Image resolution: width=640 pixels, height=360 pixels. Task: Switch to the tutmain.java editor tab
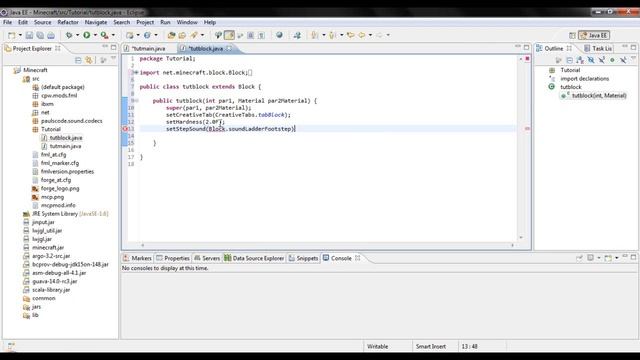pyautogui.click(x=149, y=49)
